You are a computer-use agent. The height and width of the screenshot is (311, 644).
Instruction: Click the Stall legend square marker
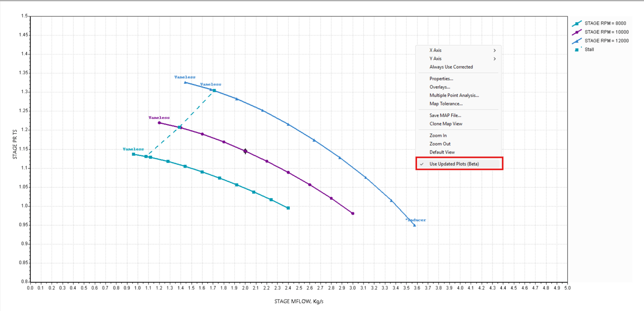pos(577,50)
